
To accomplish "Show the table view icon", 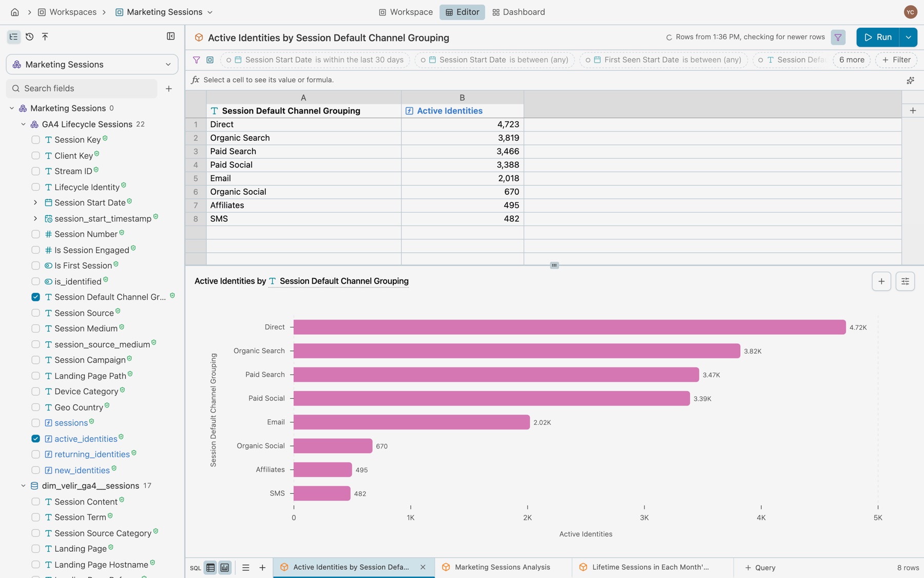I will click(210, 568).
